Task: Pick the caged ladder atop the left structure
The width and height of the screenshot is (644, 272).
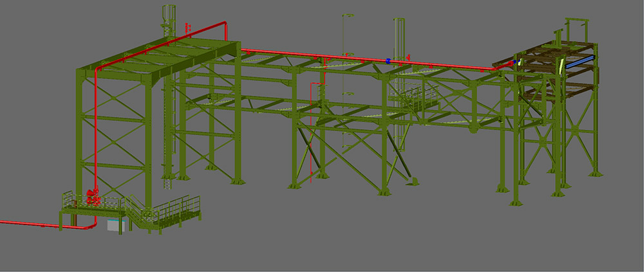Action: tap(169, 23)
